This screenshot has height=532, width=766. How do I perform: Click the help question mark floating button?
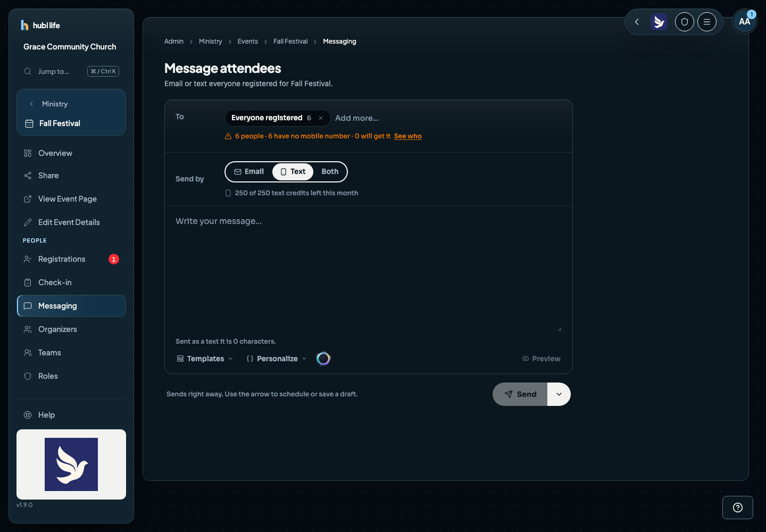pos(738,508)
